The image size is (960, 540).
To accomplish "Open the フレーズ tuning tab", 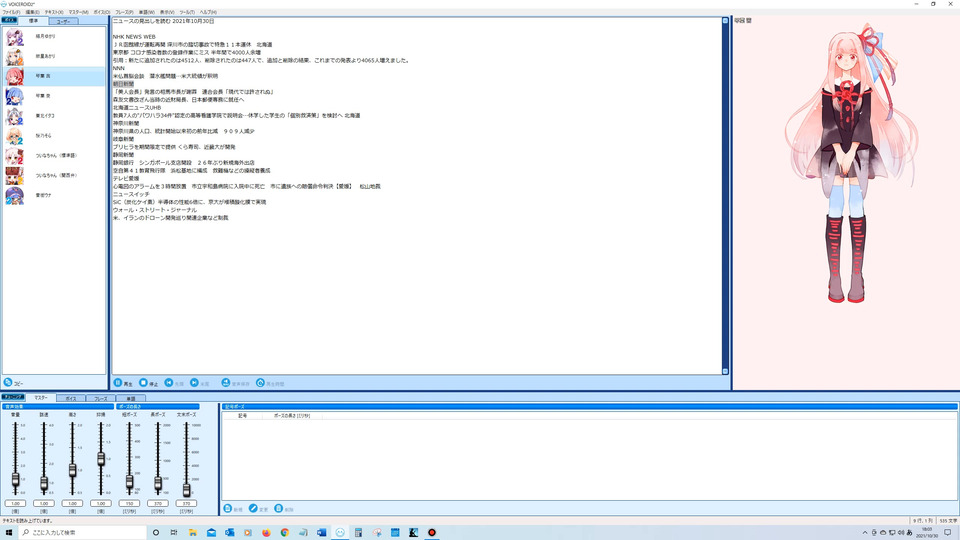I will (100, 399).
